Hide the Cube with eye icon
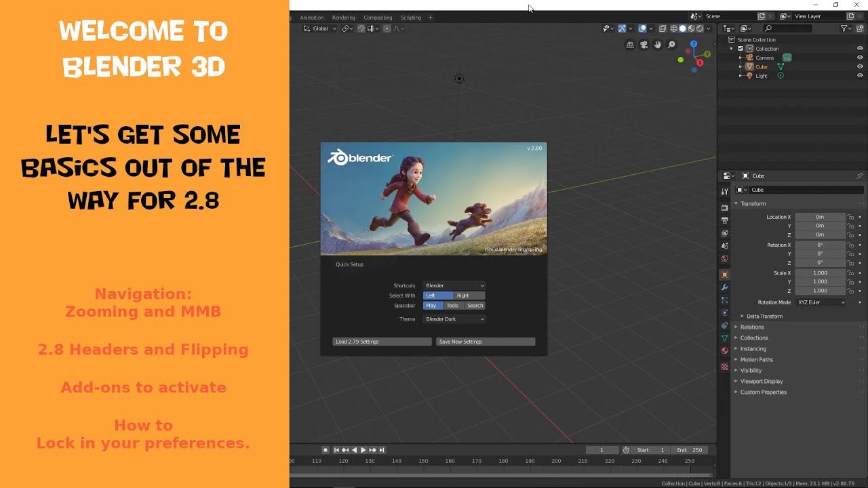 pos(860,66)
